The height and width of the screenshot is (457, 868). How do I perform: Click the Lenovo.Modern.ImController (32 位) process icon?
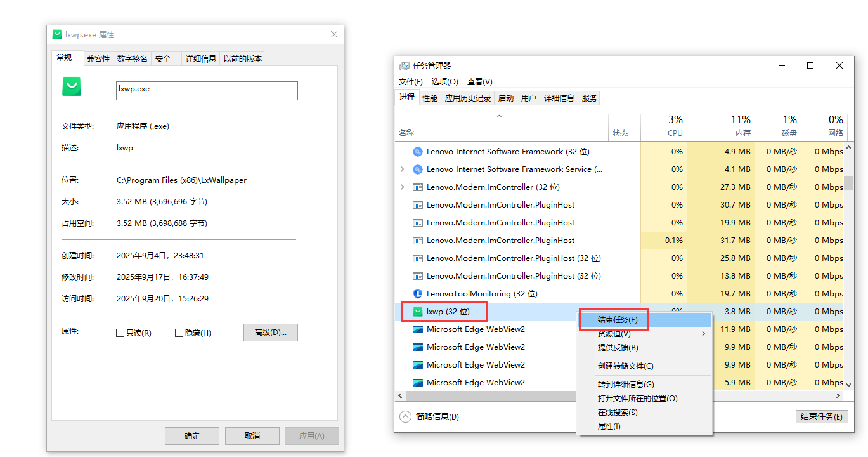click(x=418, y=187)
